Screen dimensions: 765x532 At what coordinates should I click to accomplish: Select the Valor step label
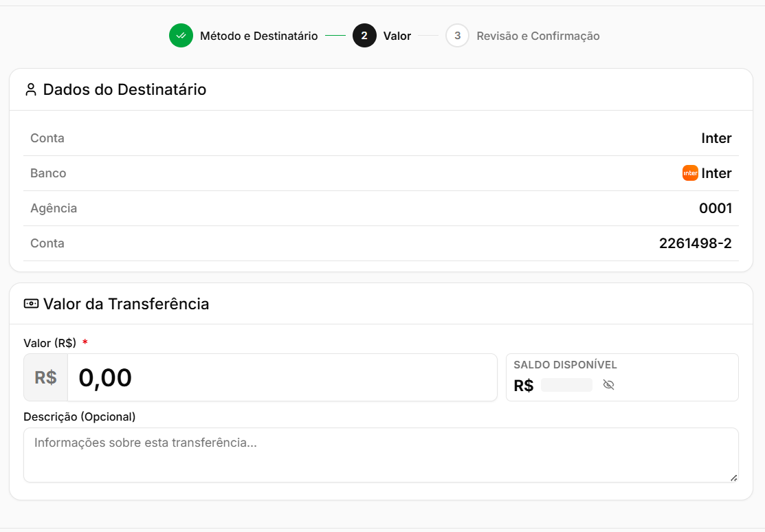click(x=397, y=36)
